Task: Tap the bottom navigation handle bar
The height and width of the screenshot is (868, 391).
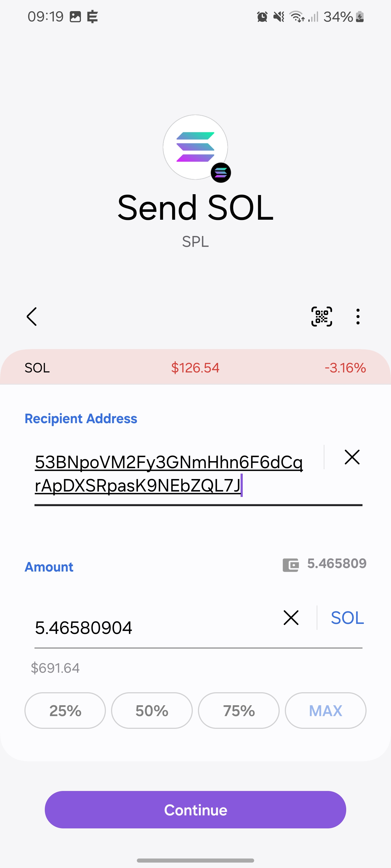Action: tap(195, 858)
